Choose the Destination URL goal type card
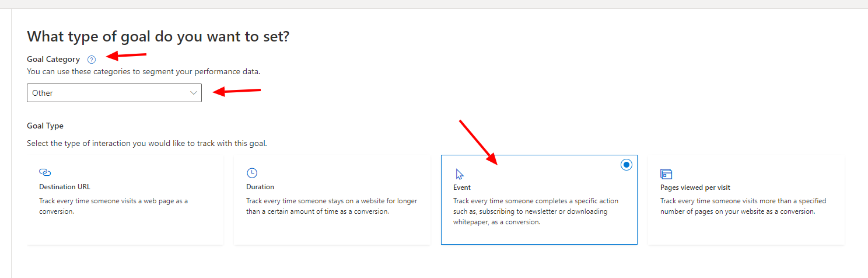The width and height of the screenshot is (868, 278). (x=125, y=200)
